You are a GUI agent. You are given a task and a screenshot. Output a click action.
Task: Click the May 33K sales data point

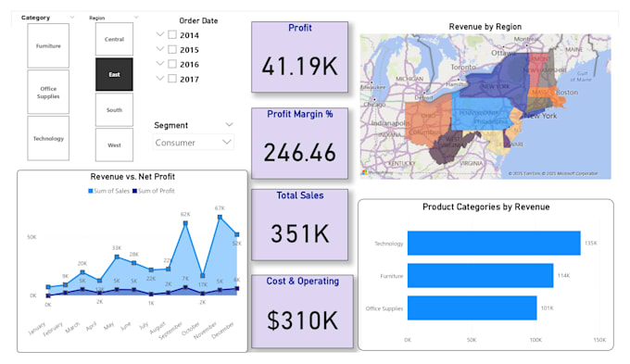(x=117, y=257)
